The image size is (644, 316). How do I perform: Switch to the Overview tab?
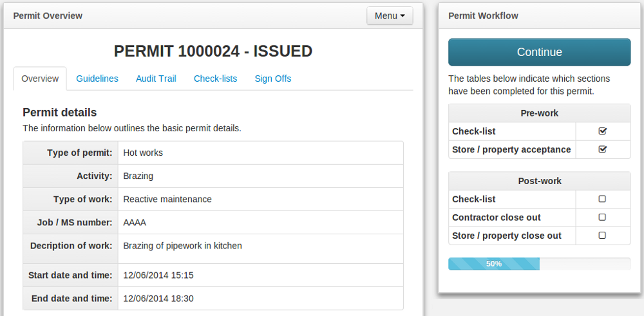click(x=40, y=79)
